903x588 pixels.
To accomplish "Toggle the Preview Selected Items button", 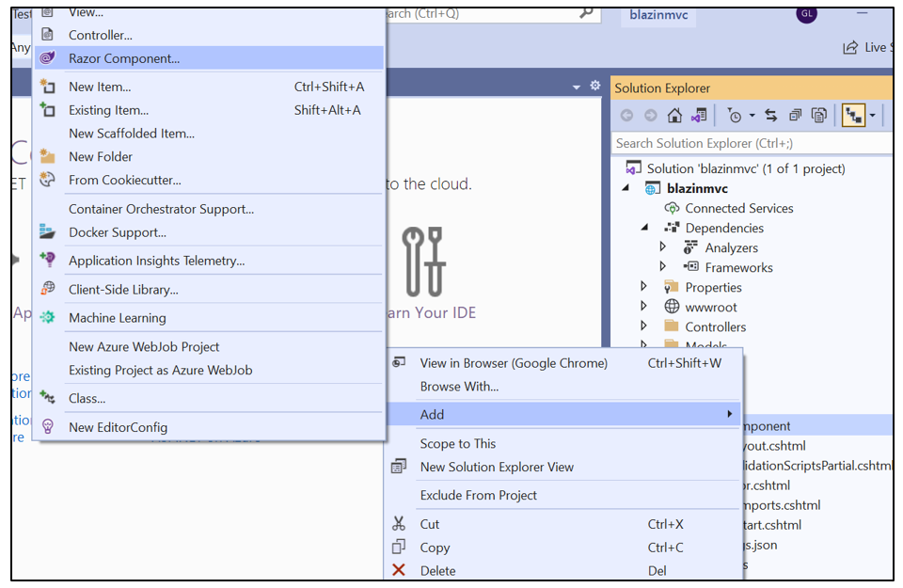I will tap(854, 116).
